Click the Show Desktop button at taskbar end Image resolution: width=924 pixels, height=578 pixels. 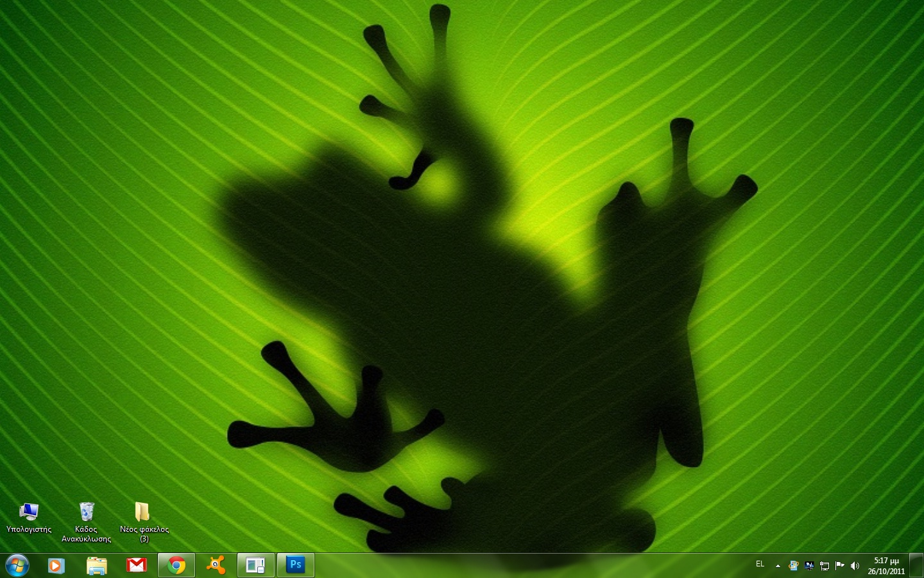click(x=916, y=565)
